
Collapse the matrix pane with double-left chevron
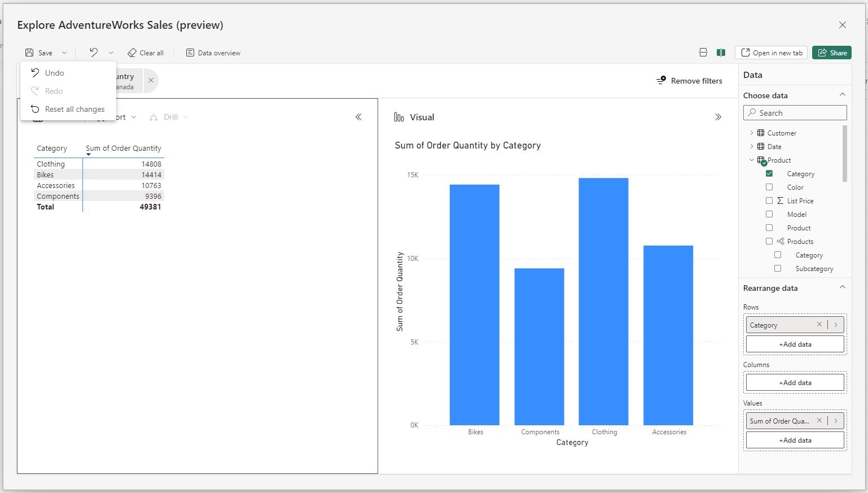(358, 117)
